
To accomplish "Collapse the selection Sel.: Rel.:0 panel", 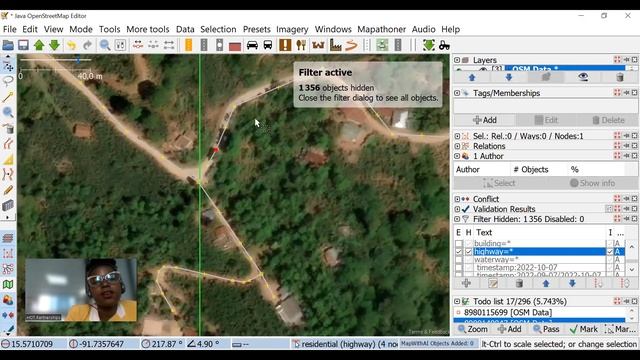I will coord(457,136).
